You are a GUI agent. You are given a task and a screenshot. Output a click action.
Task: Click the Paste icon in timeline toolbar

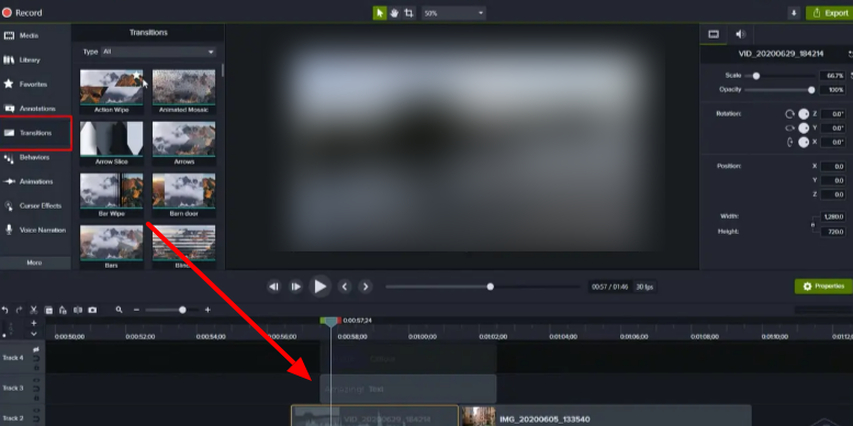point(63,310)
